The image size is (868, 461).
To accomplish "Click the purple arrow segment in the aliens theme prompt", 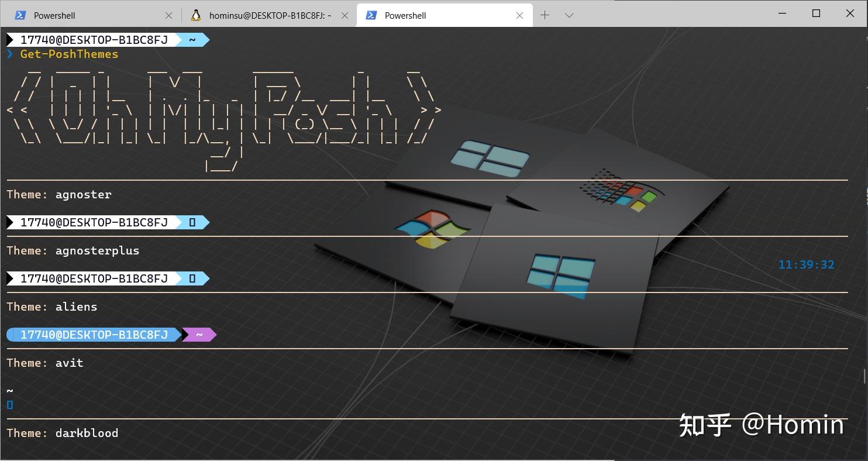I will click(199, 335).
